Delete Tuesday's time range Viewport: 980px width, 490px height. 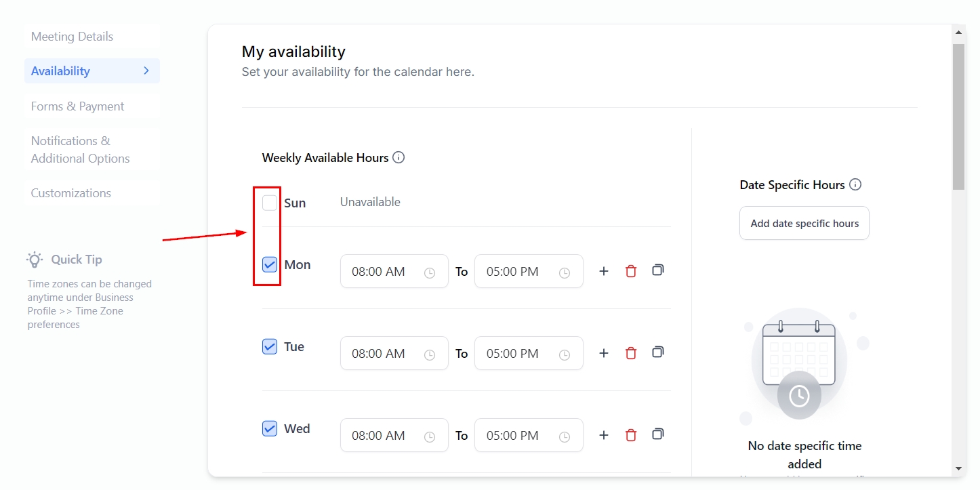click(x=631, y=354)
